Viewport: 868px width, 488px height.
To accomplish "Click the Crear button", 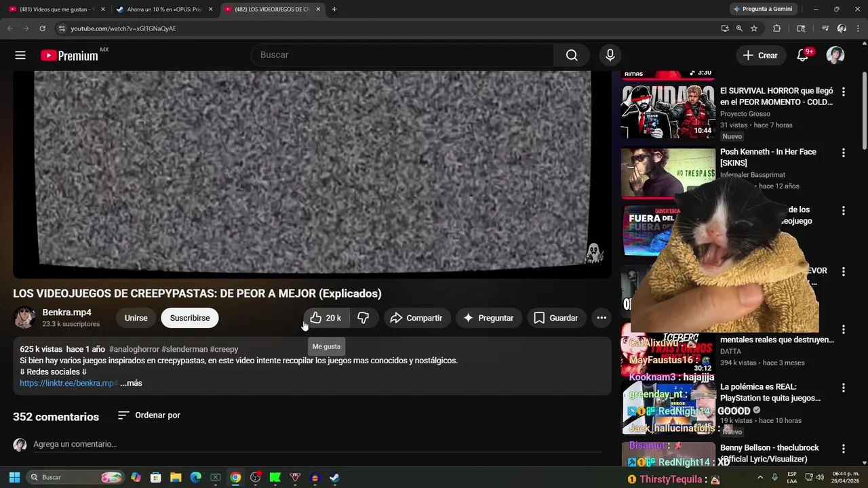I will pyautogui.click(x=760, y=56).
